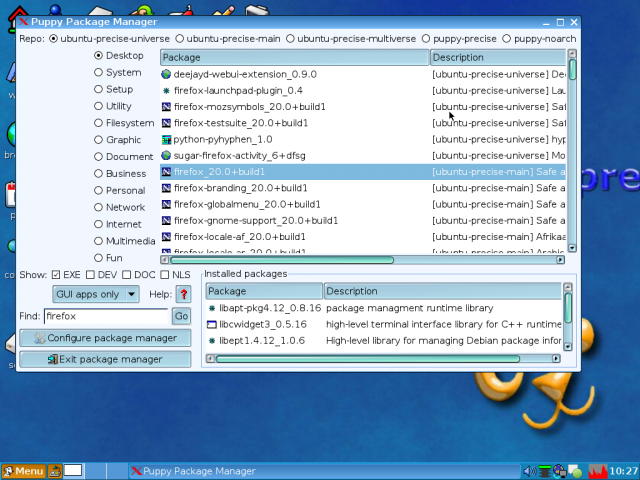Image resolution: width=640 pixels, height=480 pixels.
Task: Select the sugar-firefox-activity_6+dfsg row text
Action: (x=240, y=156)
